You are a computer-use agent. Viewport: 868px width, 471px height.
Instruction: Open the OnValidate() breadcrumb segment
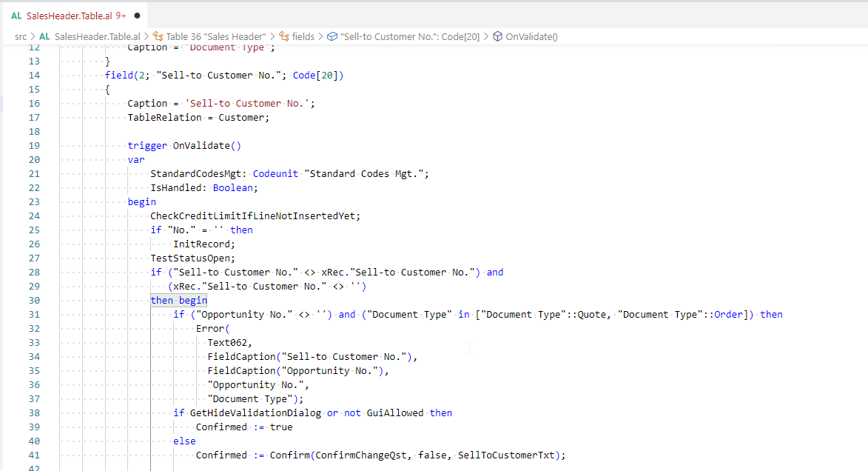531,36
